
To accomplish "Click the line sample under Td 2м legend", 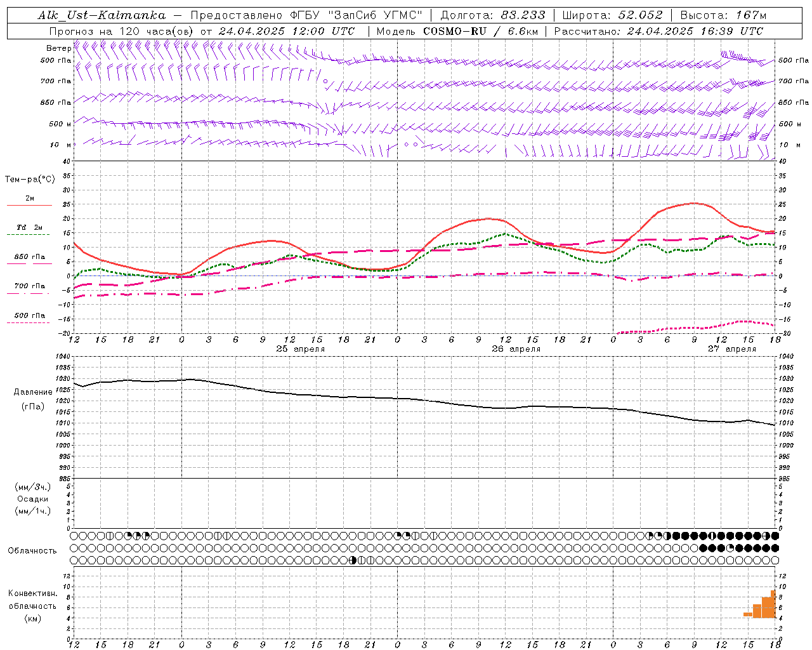I will (x=29, y=235).
